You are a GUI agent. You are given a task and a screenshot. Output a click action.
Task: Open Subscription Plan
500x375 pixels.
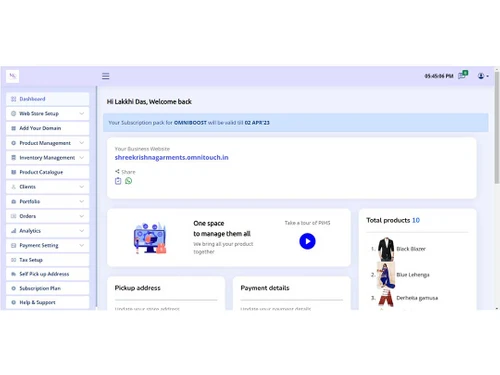pyautogui.click(x=48, y=288)
